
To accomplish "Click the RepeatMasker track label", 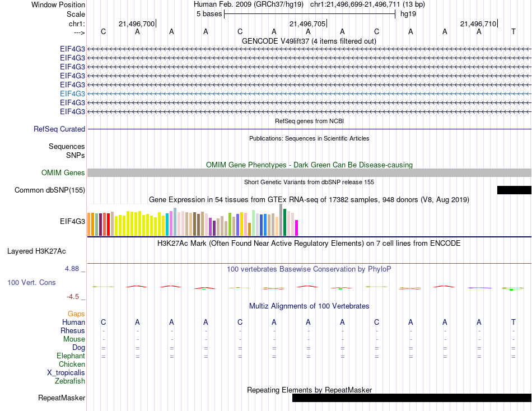I will tap(62, 398).
